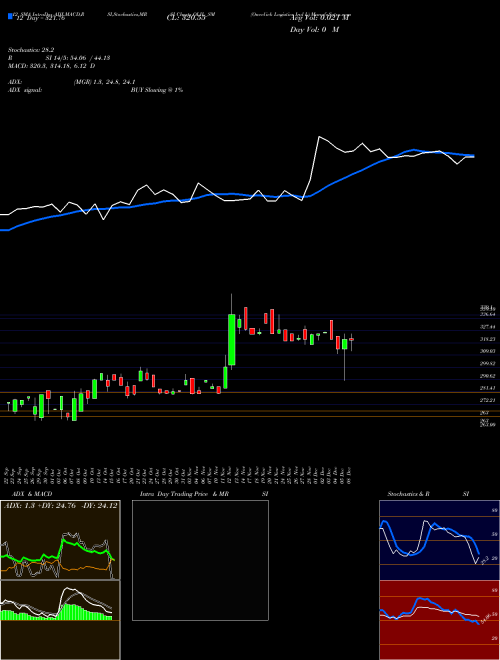Open the ADX indicator chart panel
The width and height of the screenshot is (500, 660).
(60, 540)
